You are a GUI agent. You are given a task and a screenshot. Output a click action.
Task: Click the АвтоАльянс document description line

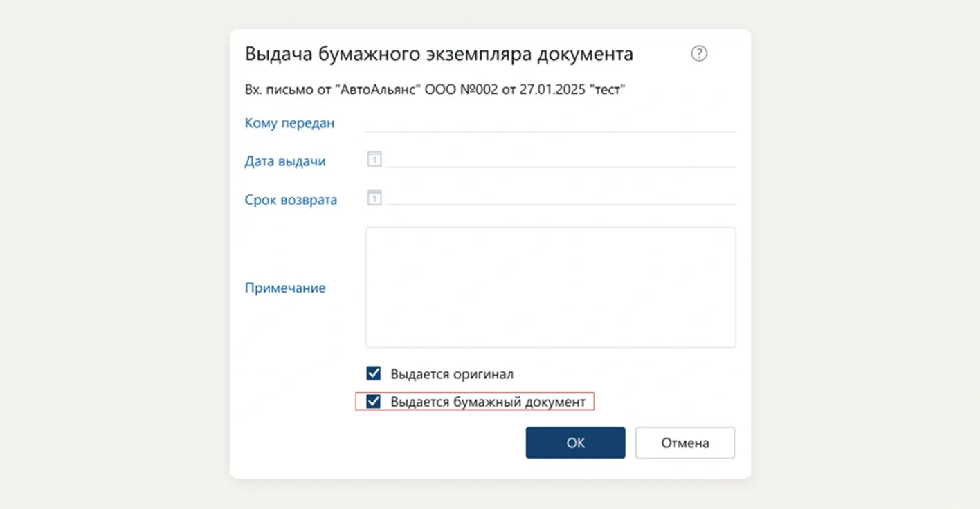(435, 90)
